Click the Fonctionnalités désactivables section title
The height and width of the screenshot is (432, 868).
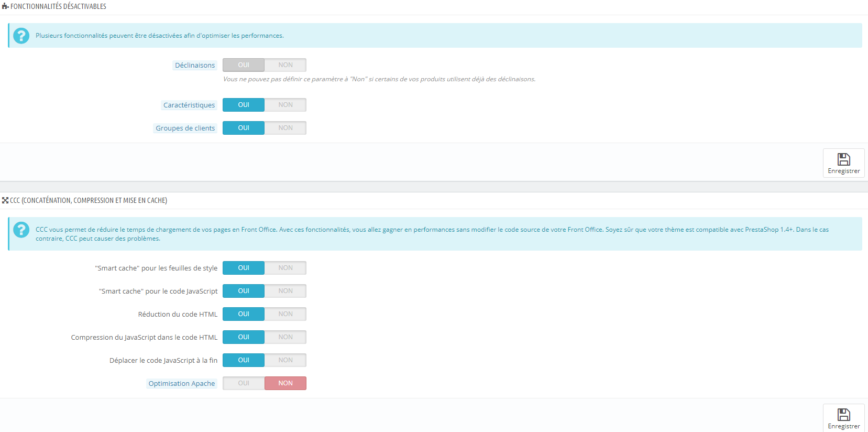[x=58, y=6]
